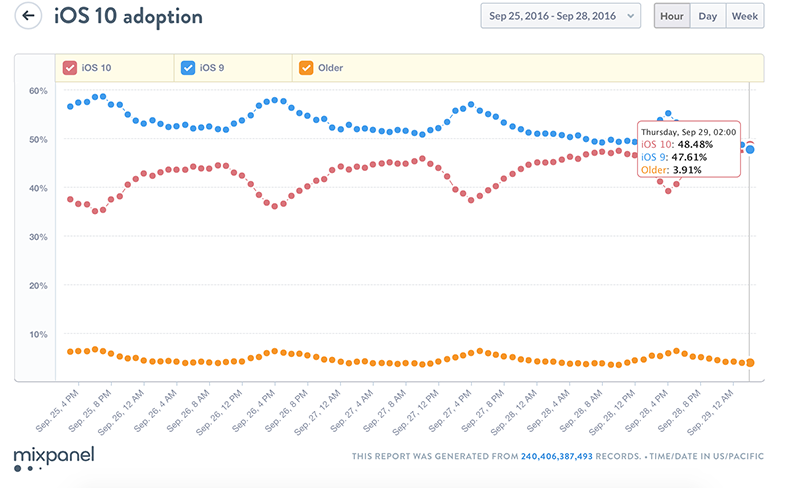Open the Sep 25 – Sep 28 date range dropdown
The image size is (800, 488).
point(560,16)
